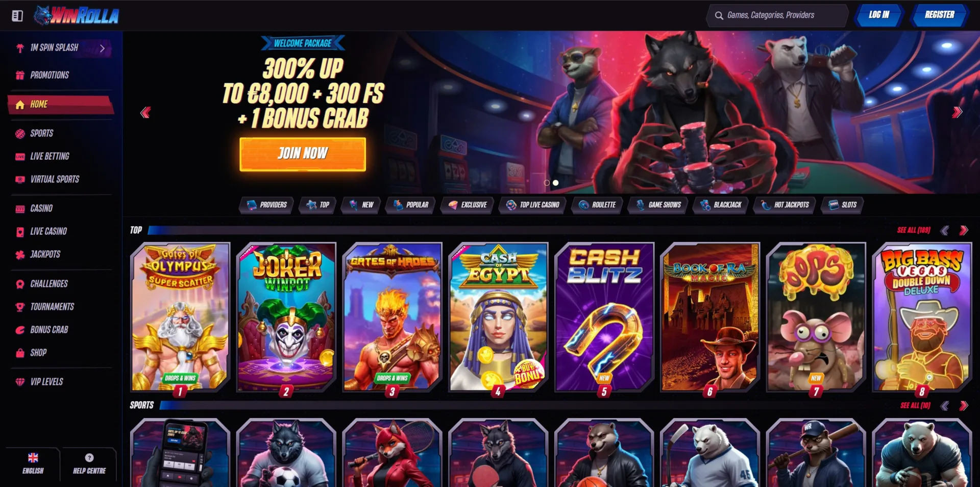980x487 pixels.
Task: Click the search magnifier icon
Action: click(x=719, y=15)
